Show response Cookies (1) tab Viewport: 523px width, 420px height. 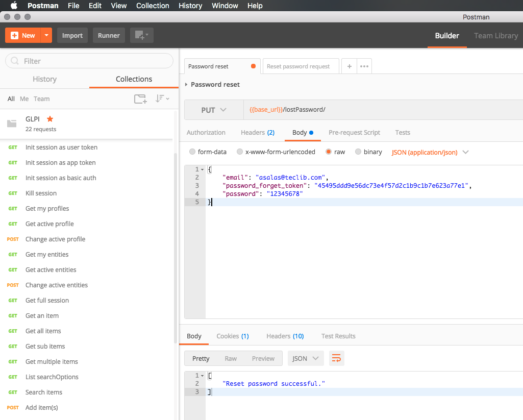coord(233,336)
